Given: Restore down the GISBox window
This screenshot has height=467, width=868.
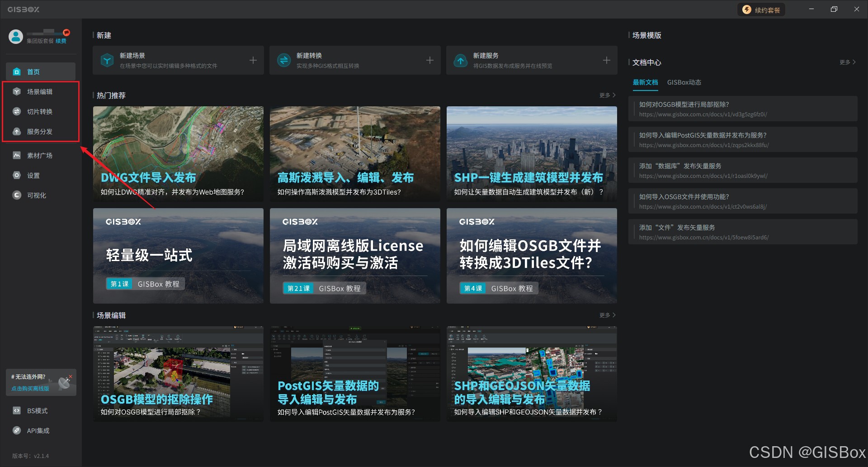Looking at the screenshot, I should (x=834, y=9).
